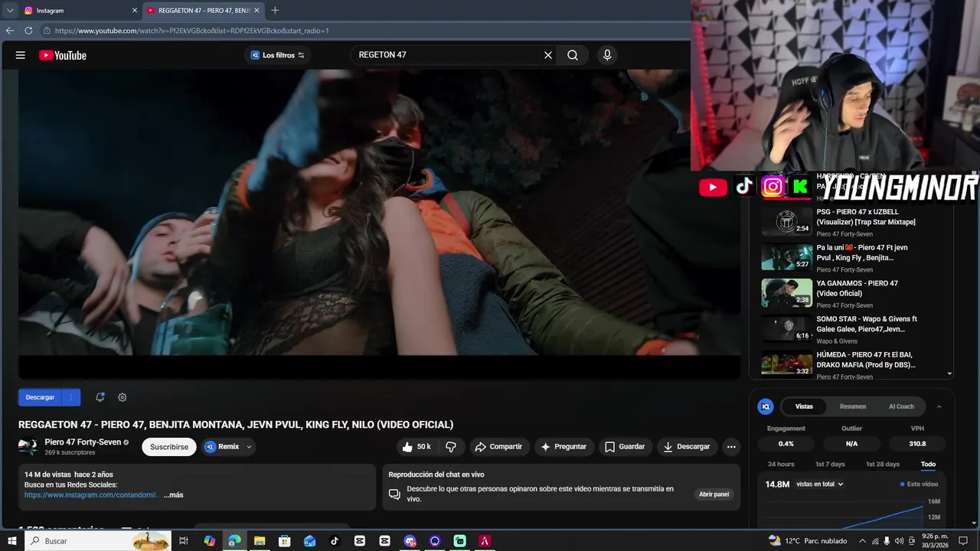980x551 pixels.
Task: Open TikTok from the Windows taskbar
Action: [335, 541]
